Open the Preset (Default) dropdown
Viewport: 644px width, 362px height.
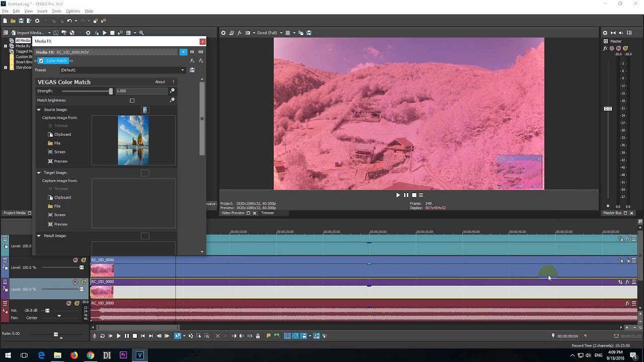click(123, 70)
